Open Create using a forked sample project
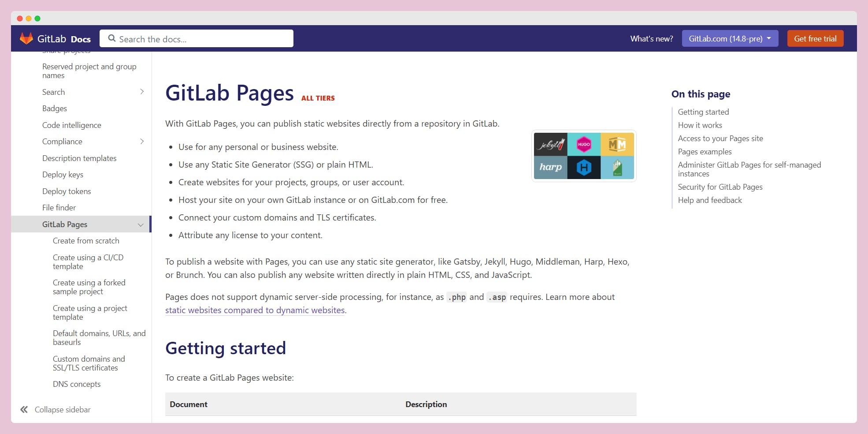This screenshot has width=868, height=434. (89, 287)
